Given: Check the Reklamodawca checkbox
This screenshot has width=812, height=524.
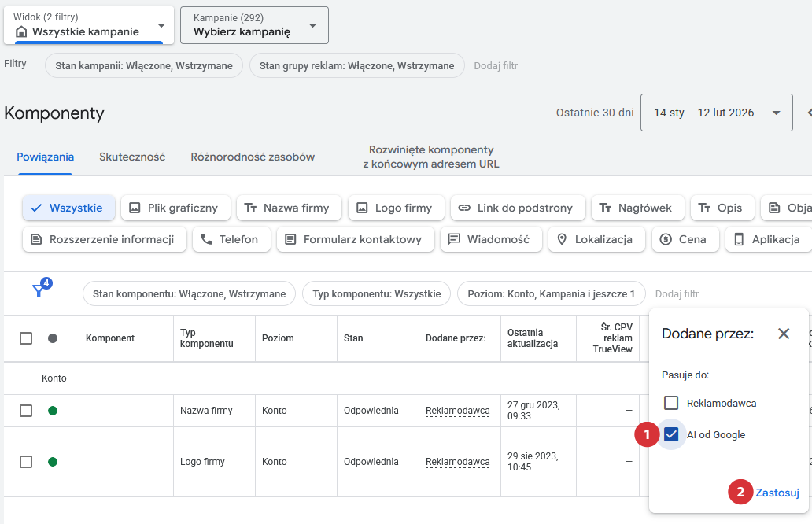Looking at the screenshot, I should coord(671,403).
